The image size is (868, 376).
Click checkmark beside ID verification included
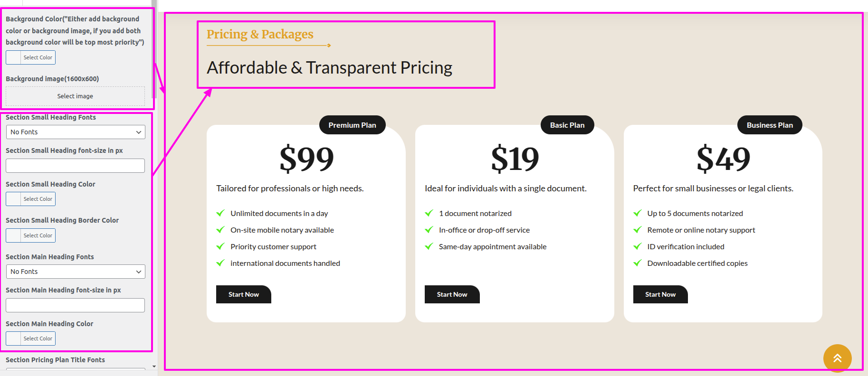[638, 246]
